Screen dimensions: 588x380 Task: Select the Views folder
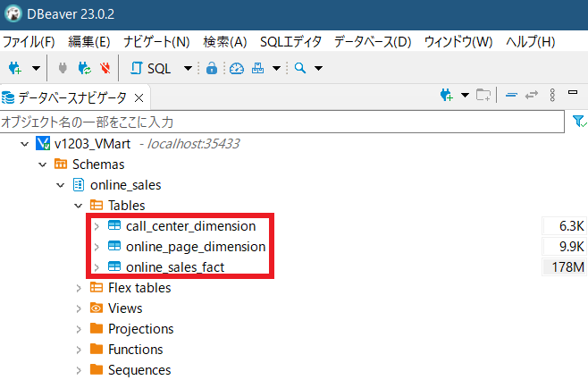[x=125, y=308]
